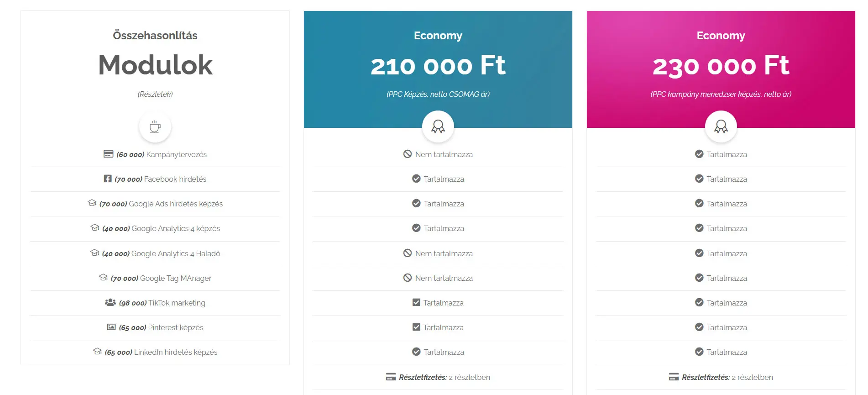The width and height of the screenshot is (868, 395).
Task: Click graduation cap icon beside LinkedIn hirdetés képzés
Action: pyautogui.click(x=97, y=351)
